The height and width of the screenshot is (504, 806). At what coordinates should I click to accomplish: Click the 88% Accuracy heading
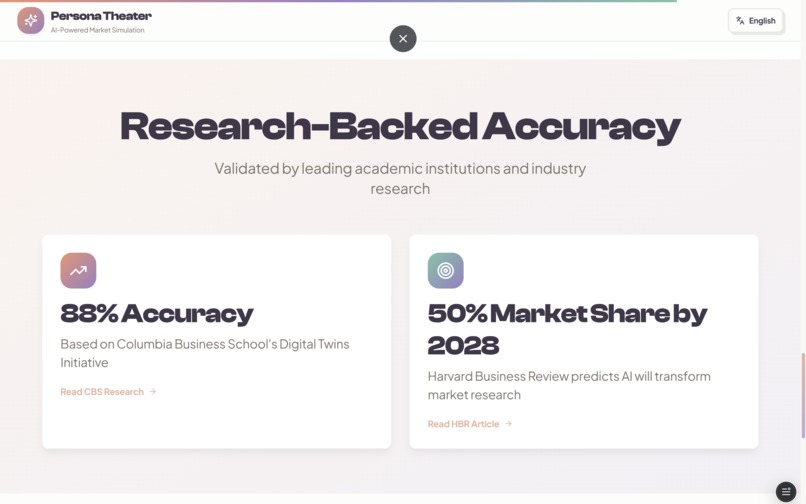point(157,314)
